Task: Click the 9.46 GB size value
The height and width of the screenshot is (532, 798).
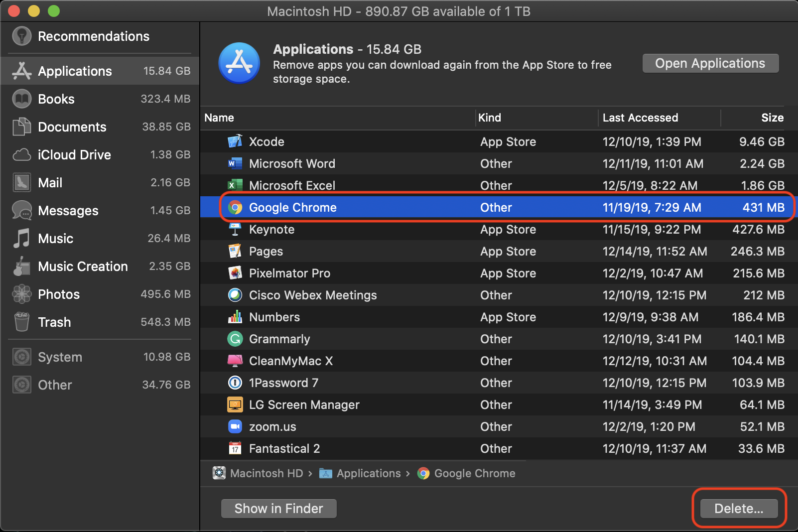Action: (762, 141)
